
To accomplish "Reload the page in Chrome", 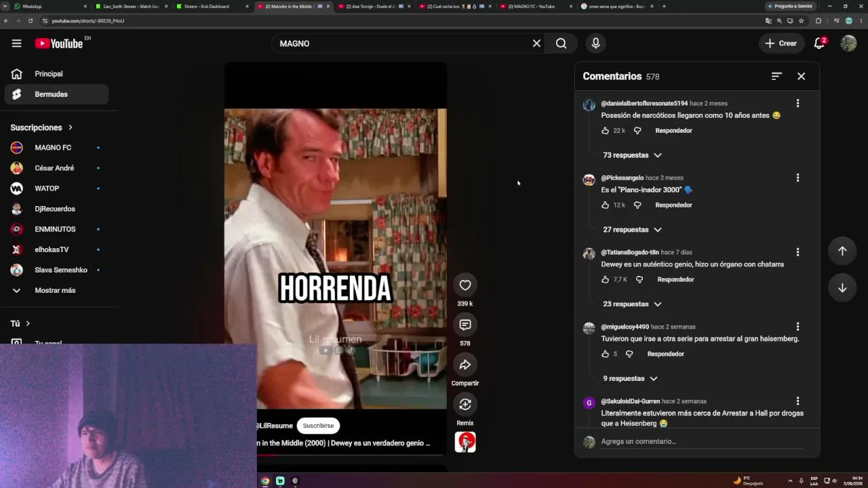I will tap(31, 21).
